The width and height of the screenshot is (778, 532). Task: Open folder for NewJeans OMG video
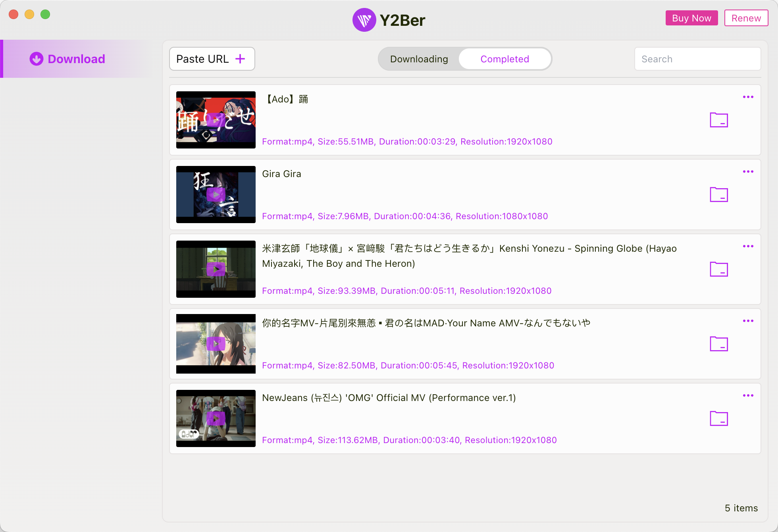pyautogui.click(x=718, y=418)
